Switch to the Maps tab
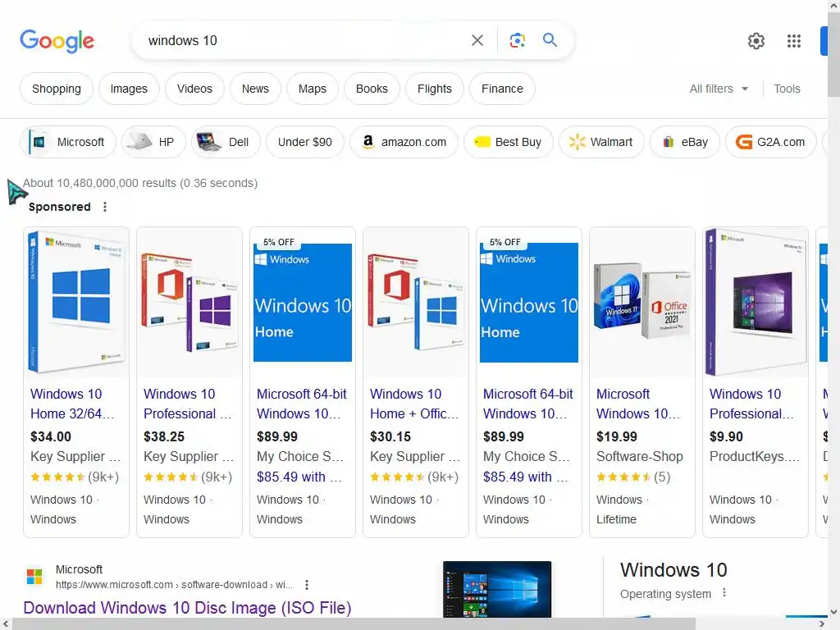Viewport: 840px width, 630px height. [313, 89]
